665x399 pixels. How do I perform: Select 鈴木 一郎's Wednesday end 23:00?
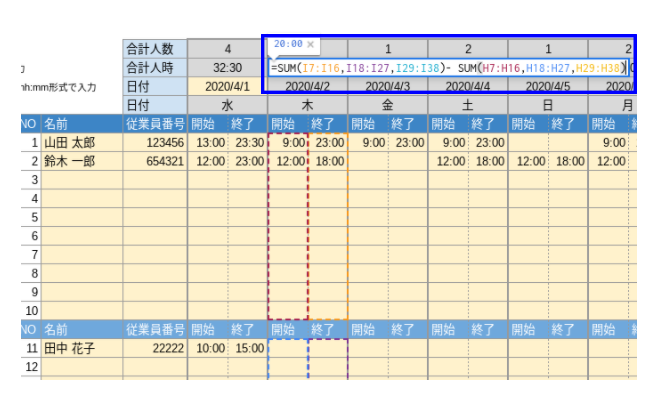tap(248, 161)
